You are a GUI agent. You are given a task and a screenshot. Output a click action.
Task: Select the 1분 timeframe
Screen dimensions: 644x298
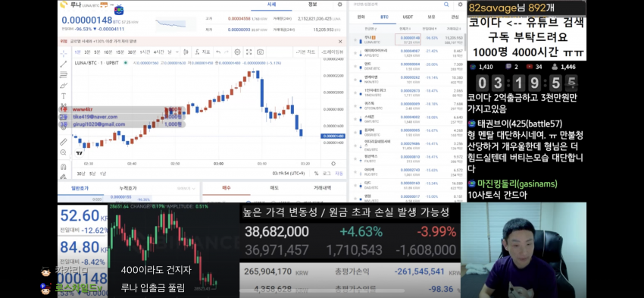pyautogui.click(x=77, y=52)
